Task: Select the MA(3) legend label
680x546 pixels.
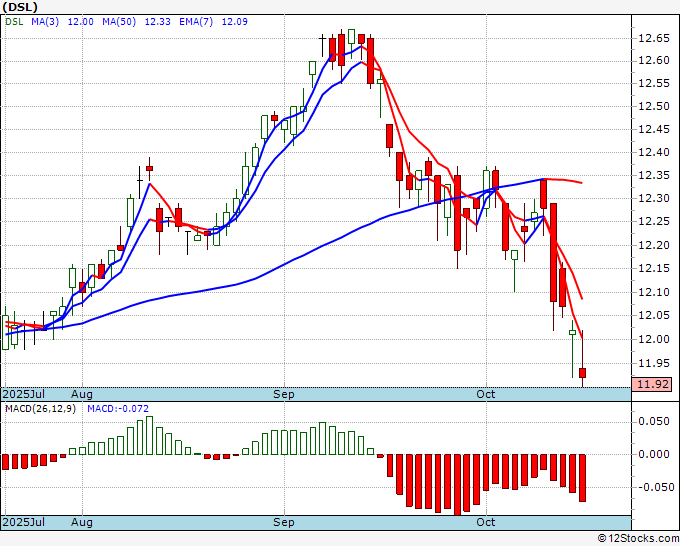Action: point(45,22)
